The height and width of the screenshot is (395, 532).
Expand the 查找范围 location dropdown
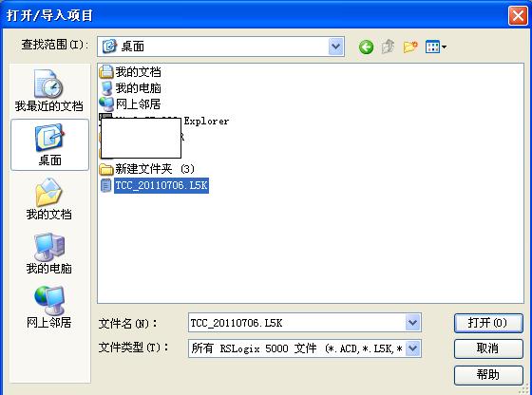pyautogui.click(x=335, y=47)
